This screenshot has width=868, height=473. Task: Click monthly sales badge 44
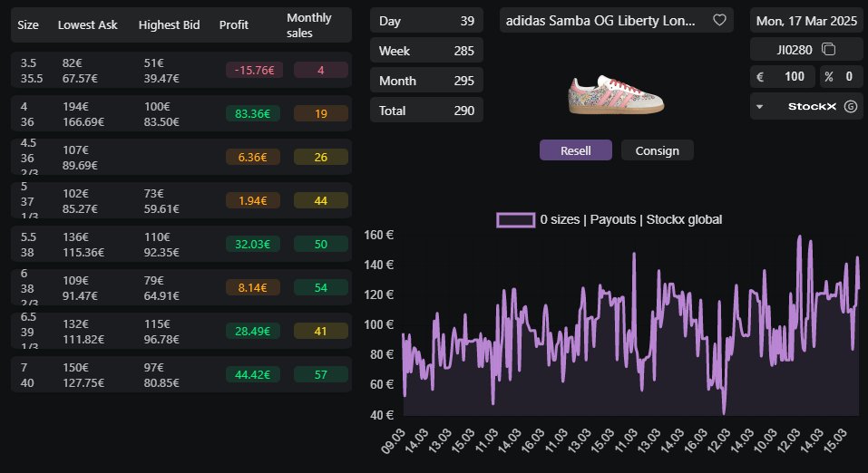point(320,201)
